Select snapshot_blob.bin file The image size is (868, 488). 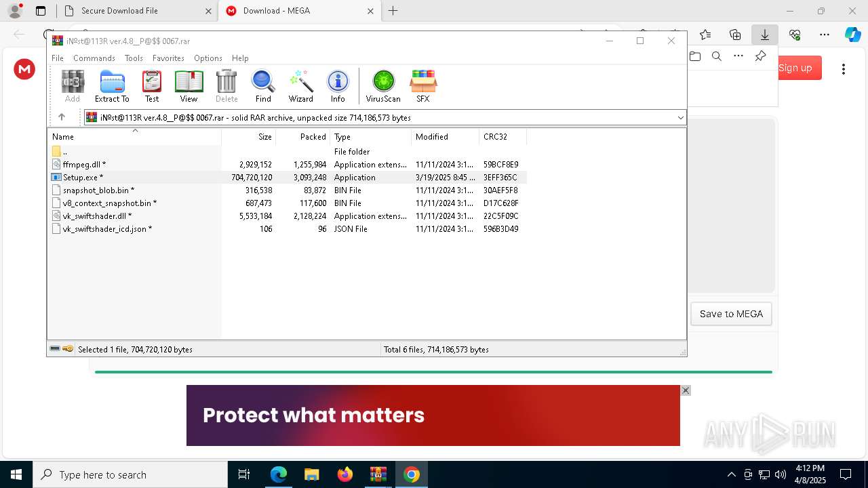(287, 190)
